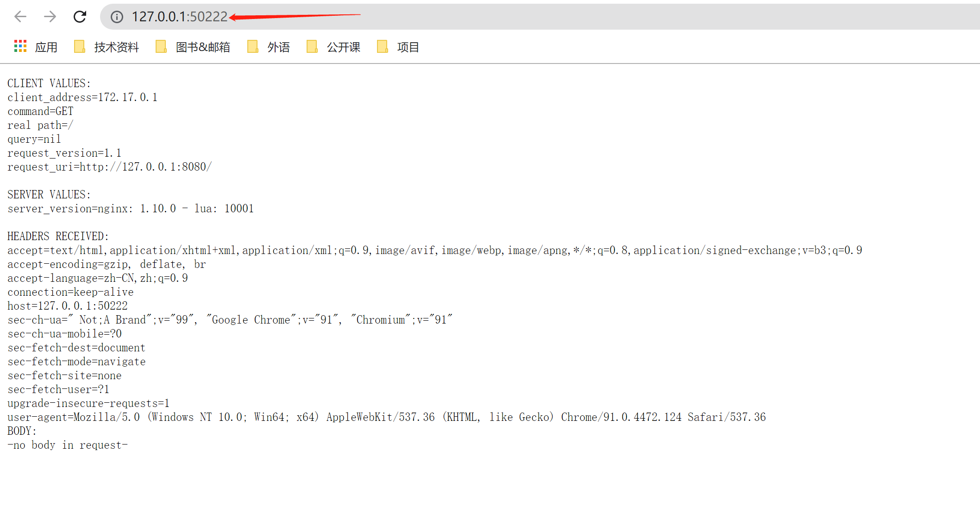Click the 应用 label on bookmarks bar
The image size is (980, 521).
(x=47, y=46)
